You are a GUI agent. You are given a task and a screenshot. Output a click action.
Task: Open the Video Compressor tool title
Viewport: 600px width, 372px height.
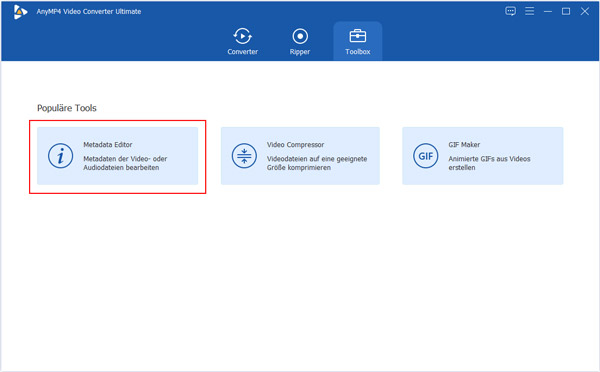(x=295, y=145)
